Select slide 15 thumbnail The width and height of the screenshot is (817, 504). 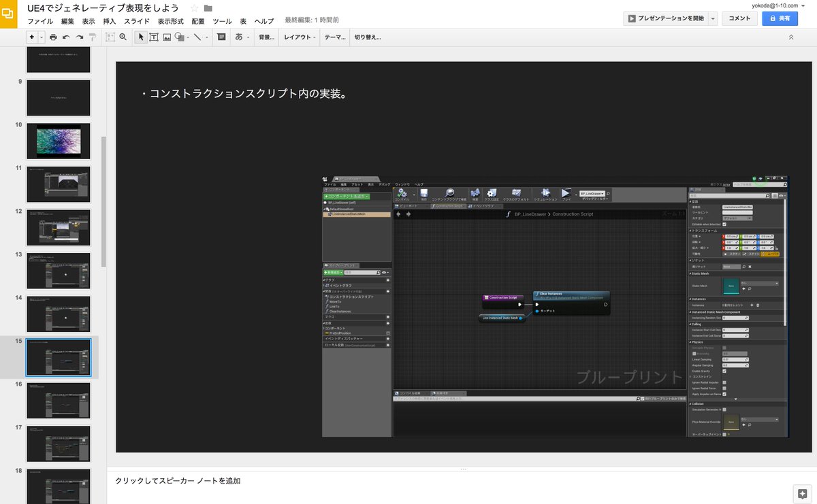(59, 358)
